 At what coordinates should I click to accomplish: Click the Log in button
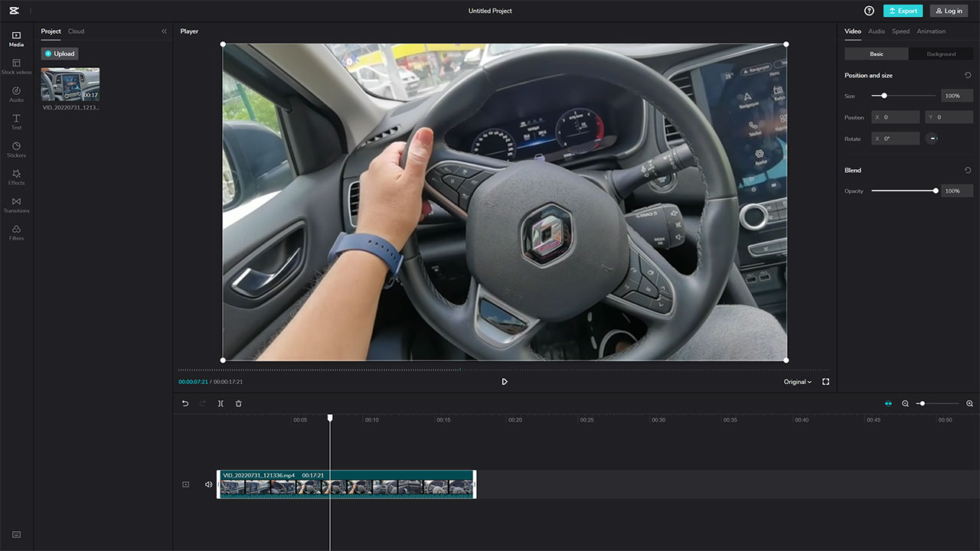(x=949, y=11)
